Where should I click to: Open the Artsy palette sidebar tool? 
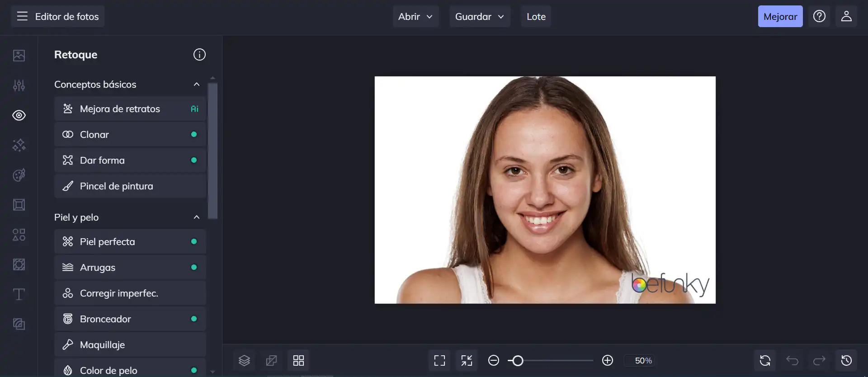pyautogui.click(x=19, y=175)
